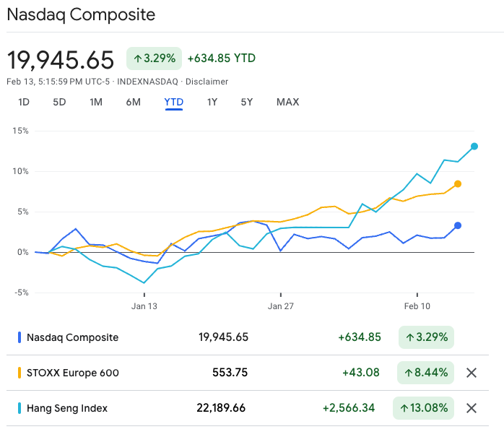Viewport: 504px width, 437px height.
Task: Open the STOXX Europe 600 row
Action: point(73,373)
